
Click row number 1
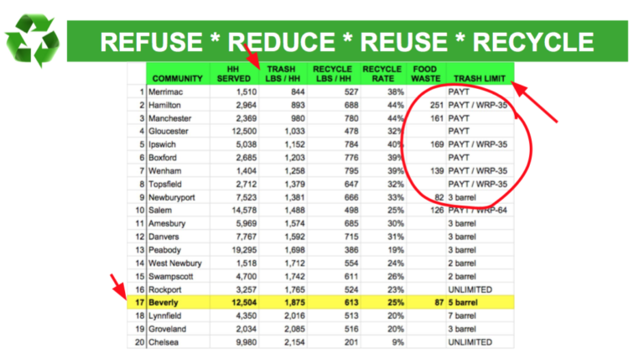click(142, 91)
